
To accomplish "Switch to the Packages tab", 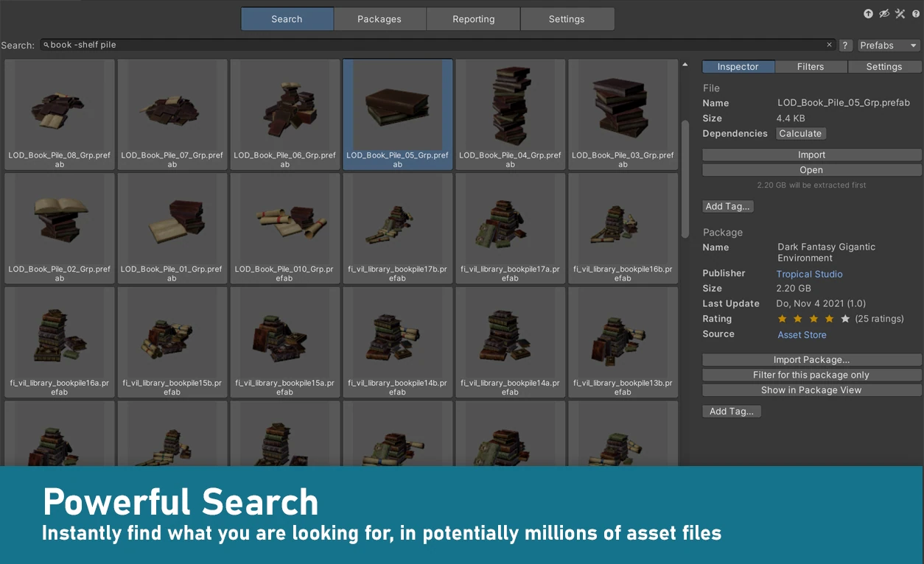I will [379, 19].
